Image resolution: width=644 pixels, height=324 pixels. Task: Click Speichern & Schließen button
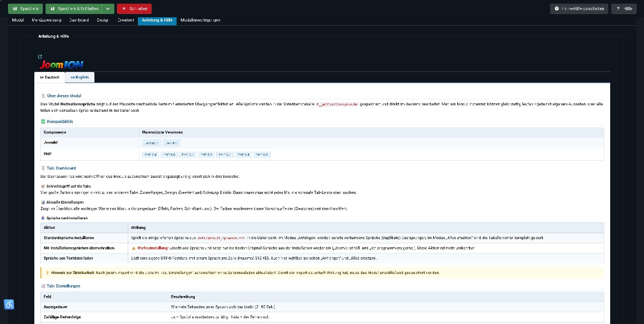[74, 9]
